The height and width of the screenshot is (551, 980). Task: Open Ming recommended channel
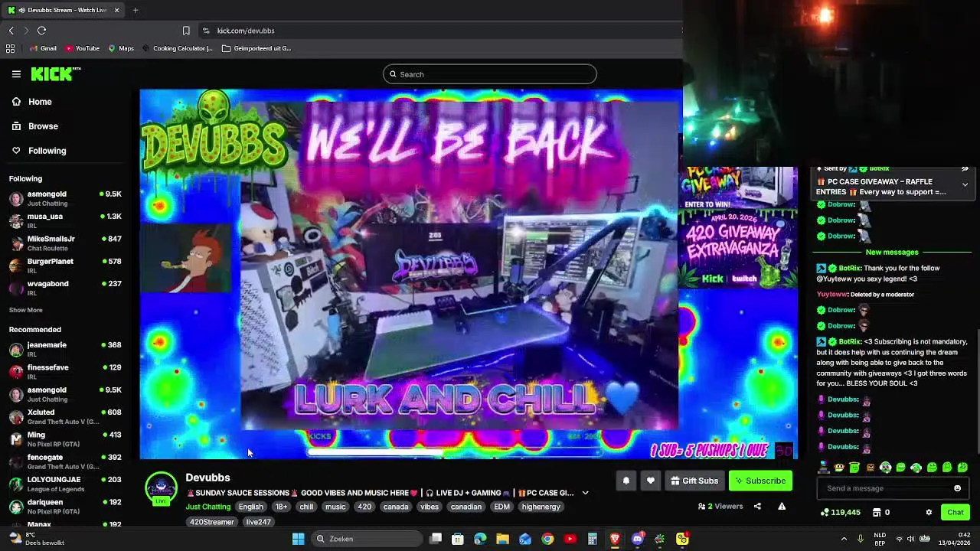[65, 439]
